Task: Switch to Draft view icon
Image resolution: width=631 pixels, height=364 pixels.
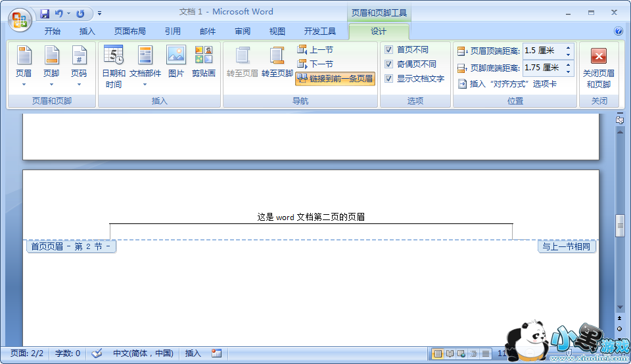Action: pyautogui.click(x=486, y=354)
